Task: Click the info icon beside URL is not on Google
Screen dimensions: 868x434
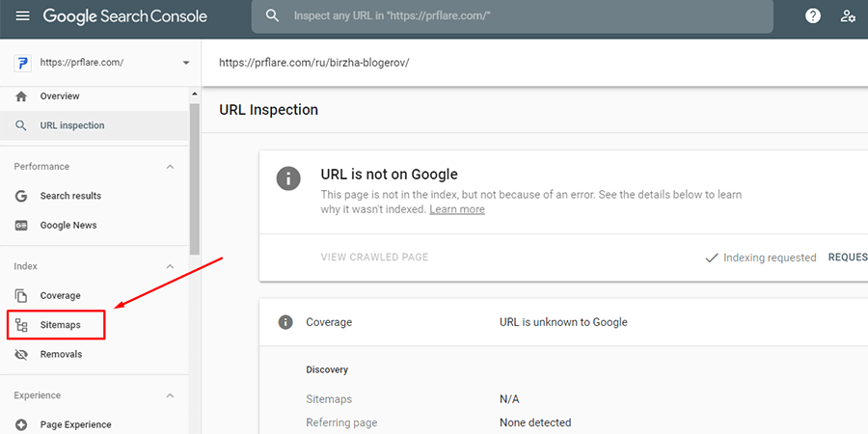Action: pyautogui.click(x=288, y=178)
